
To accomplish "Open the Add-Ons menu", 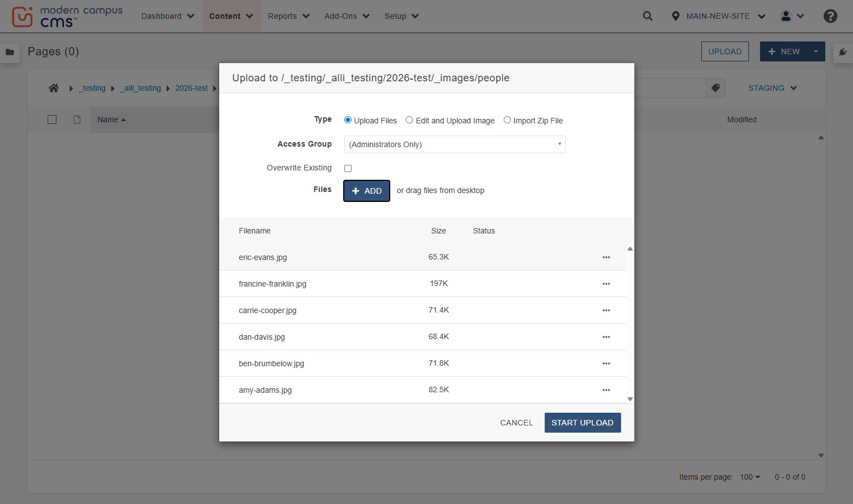I will (x=347, y=16).
